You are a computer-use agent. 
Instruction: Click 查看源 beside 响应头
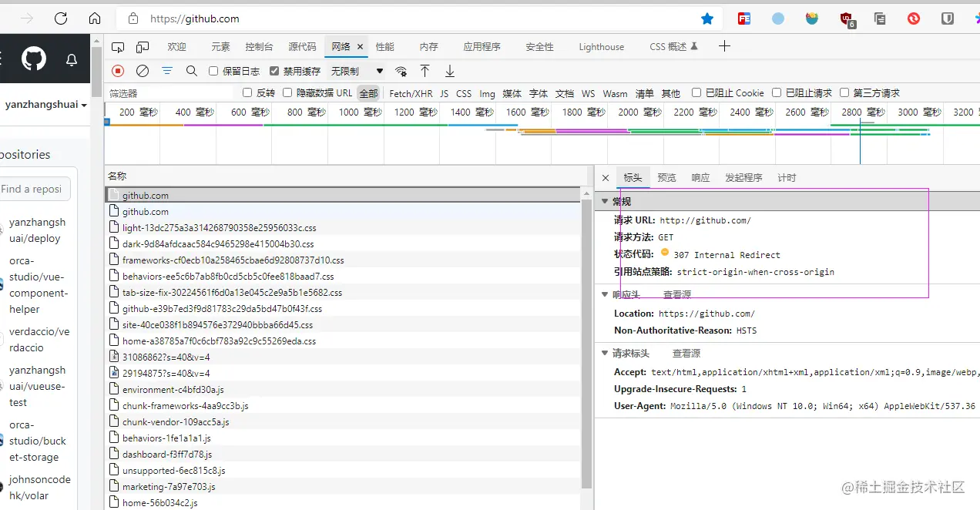point(676,294)
